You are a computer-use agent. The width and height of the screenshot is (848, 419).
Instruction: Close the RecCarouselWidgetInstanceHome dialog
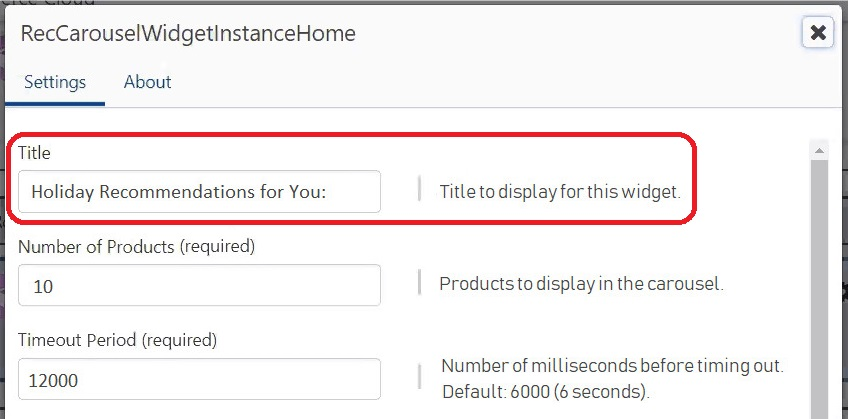[x=817, y=33]
